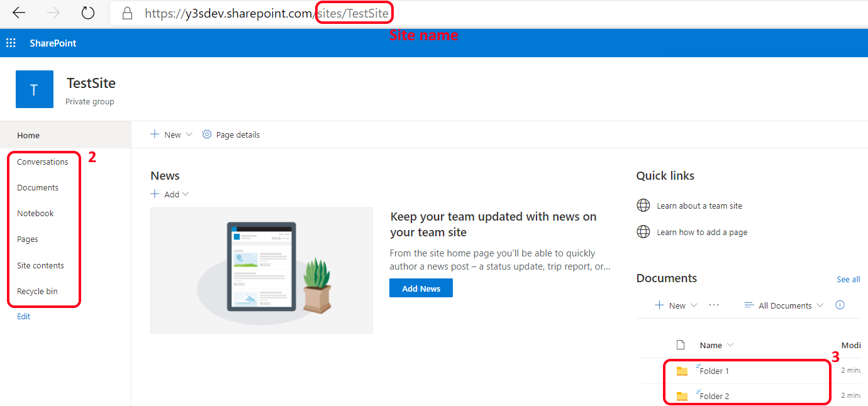Click the Documents info icon
The height and width of the screenshot is (406, 868).
coord(840,305)
